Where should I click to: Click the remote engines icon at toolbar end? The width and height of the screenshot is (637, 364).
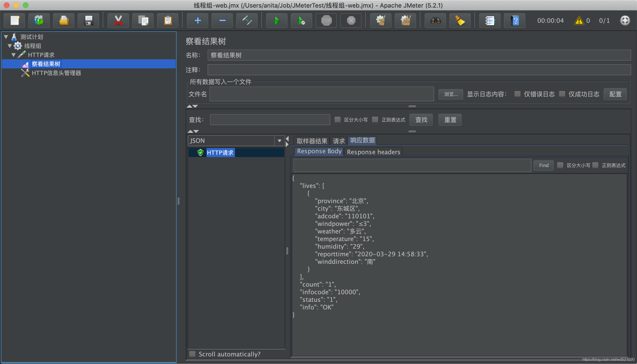tap(625, 20)
